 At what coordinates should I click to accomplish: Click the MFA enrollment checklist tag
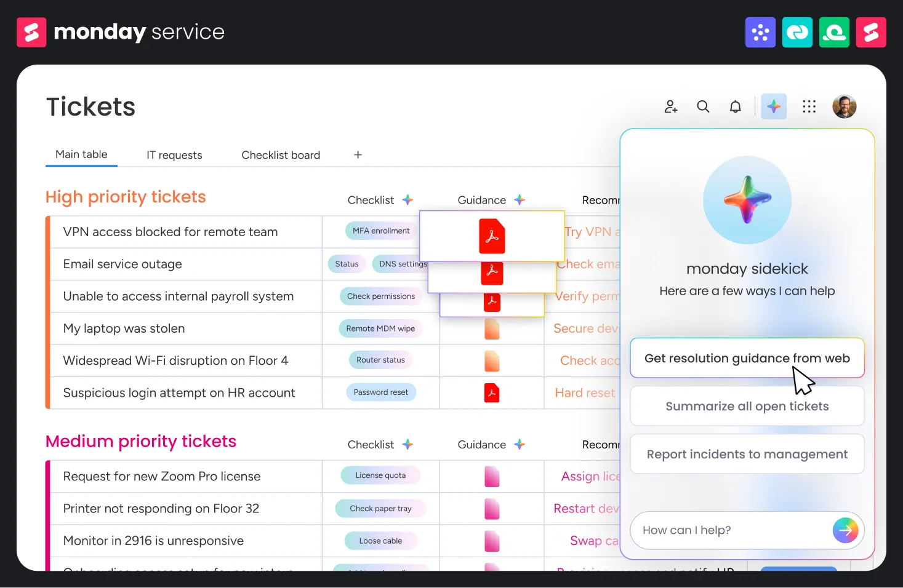click(381, 231)
